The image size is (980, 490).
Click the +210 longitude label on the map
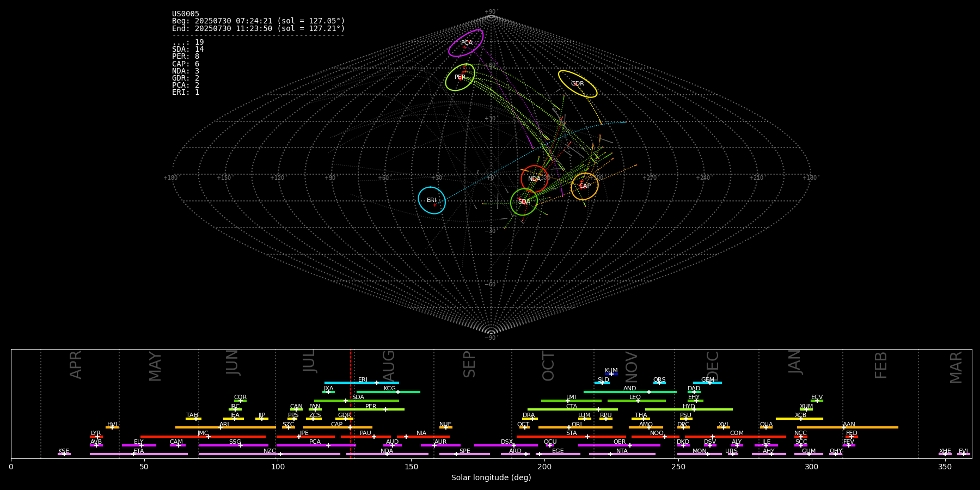[x=756, y=178]
